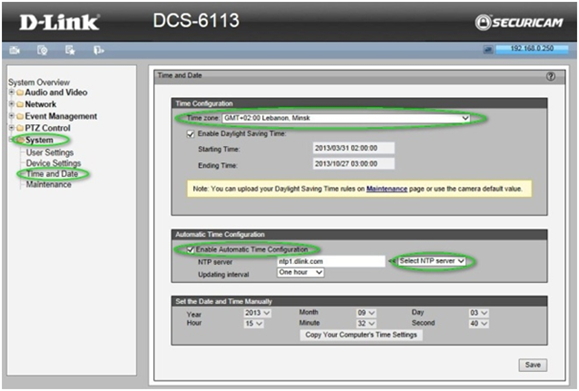The height and width of the screenshot is (391, 579).
Task: Open Device Settings page
Action: 53,163
